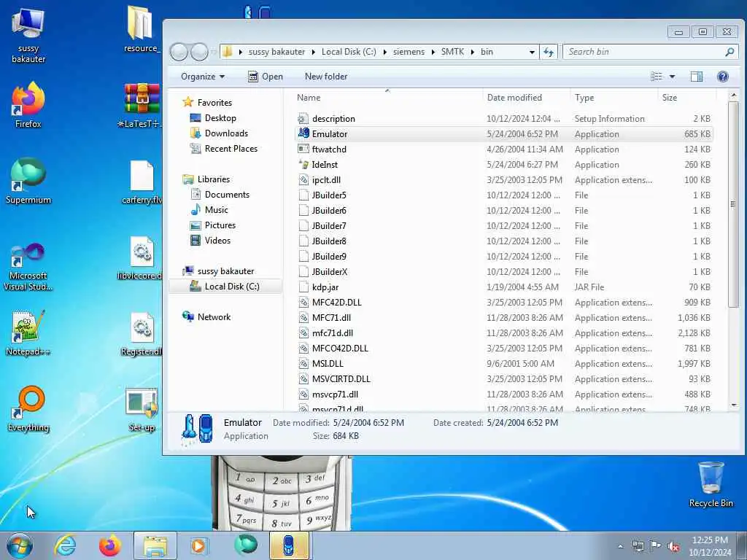Image resolution: width=747 pixels, height=560 pixels.
Task: Click the Windows Start orb
Action: (20, 545)
